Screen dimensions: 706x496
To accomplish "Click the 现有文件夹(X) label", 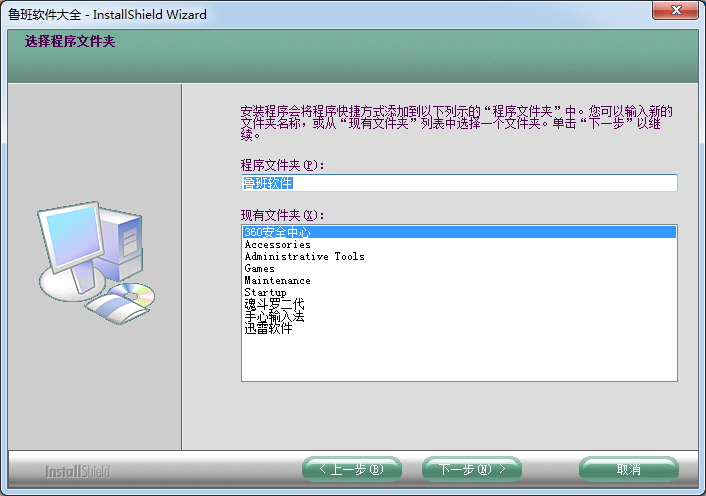I will pos(283,215).
